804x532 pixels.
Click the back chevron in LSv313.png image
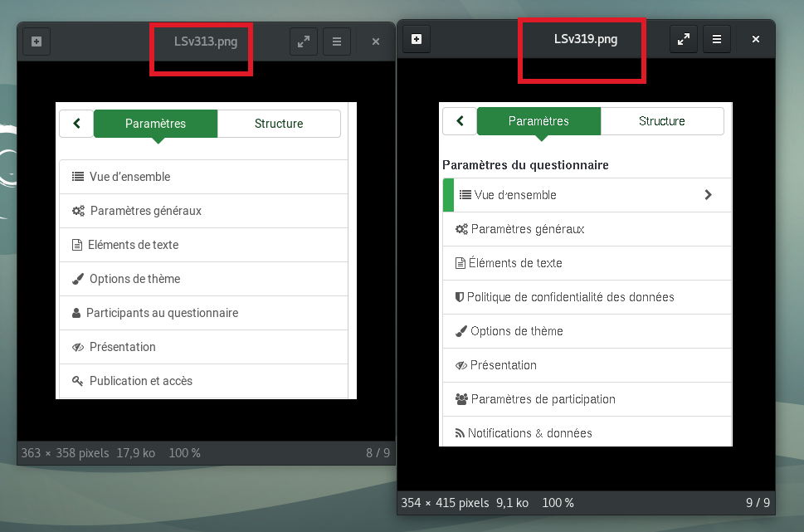pyautogui.click(x=76, y=123)
